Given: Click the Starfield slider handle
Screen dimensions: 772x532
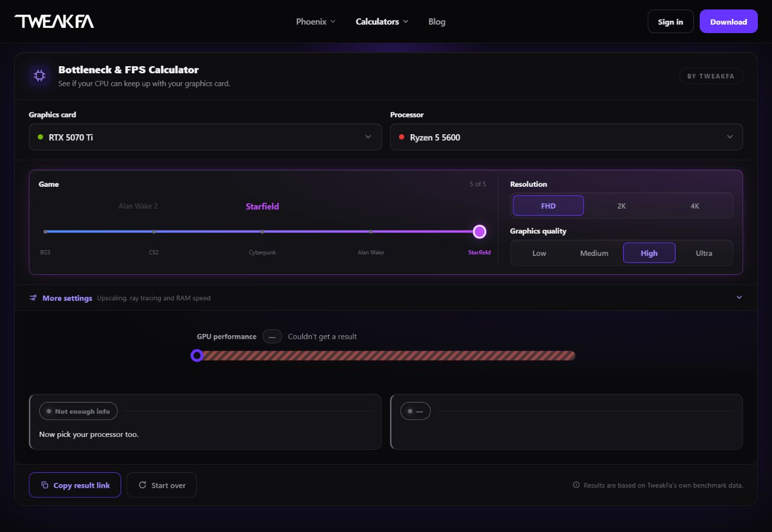Looking at the screenshot, I should pos(479,232).
